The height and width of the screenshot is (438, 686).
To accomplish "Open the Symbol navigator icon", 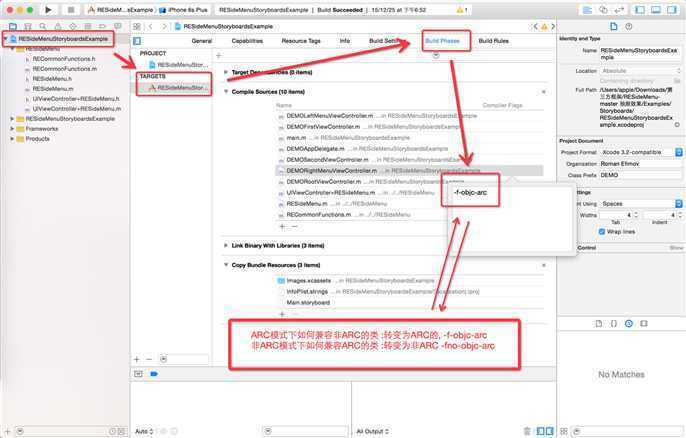I will (x=28, y=27).
